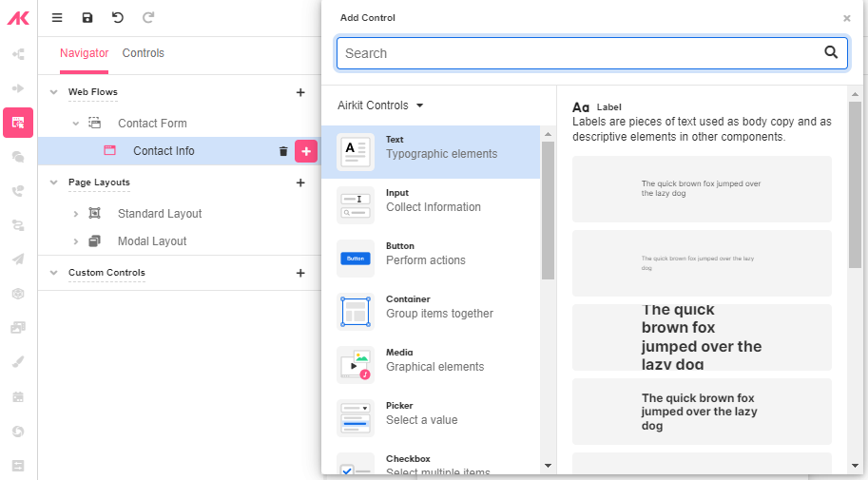The height and width of the screenshot is (480, 868).
Task: Pick the tiny-text Label preview
Action: pyautogui.click(x=702, y=263)
